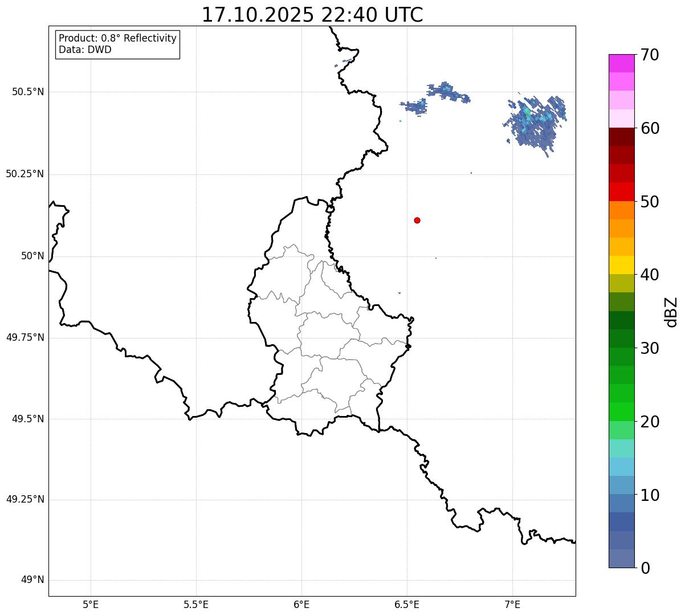Click the latitude label '49.75°N'
This screenshot has width=685, height=616.
tap(25, 337)
